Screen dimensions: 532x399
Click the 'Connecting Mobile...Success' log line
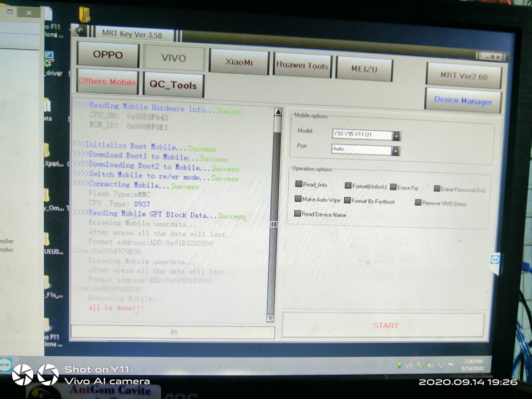[x=136, y=185]
